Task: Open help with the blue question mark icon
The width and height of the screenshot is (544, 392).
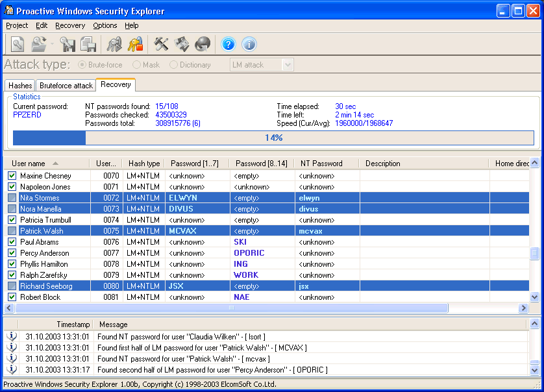Action: pos(229,44)
